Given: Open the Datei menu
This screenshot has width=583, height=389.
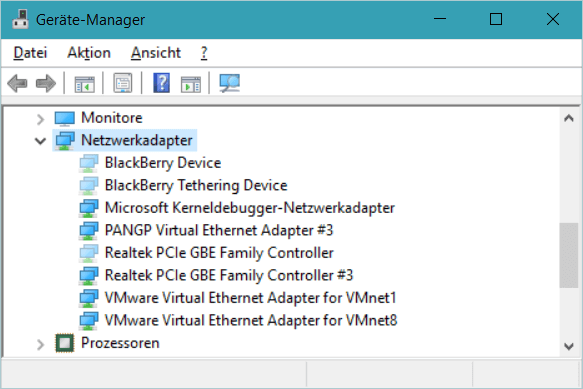Looking at the screenshot, I should pyautogui.click(x=30, y=53).
